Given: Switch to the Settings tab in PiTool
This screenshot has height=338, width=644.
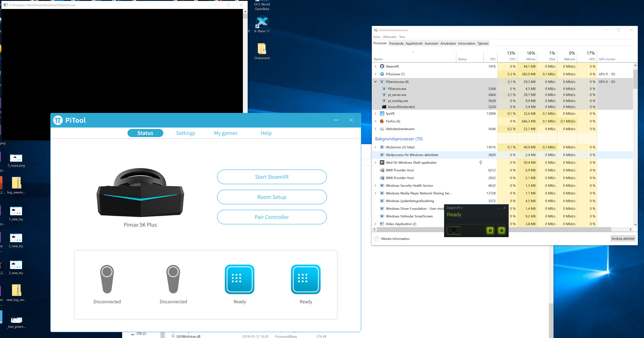Looking at the screenshot, I should click(185, 133).
